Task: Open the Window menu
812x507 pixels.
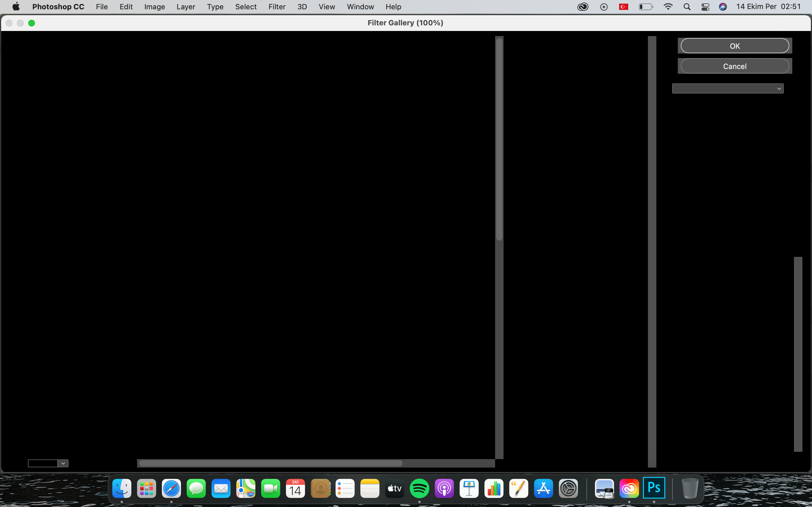Action: tap(360, 7)
